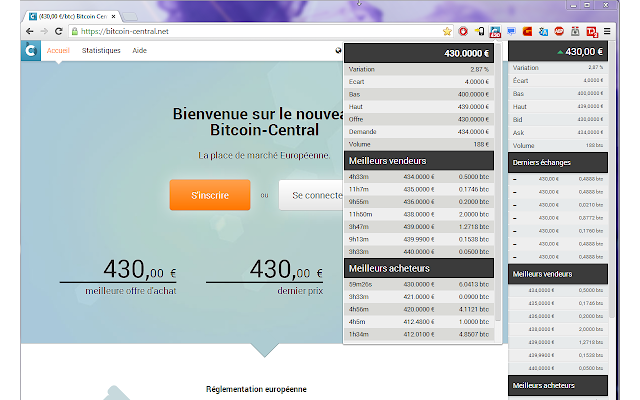This screenshot has height=400, width=640.
Task: Select the Demande 434.0000 € row in popup
Action: (x=419, y=131)
